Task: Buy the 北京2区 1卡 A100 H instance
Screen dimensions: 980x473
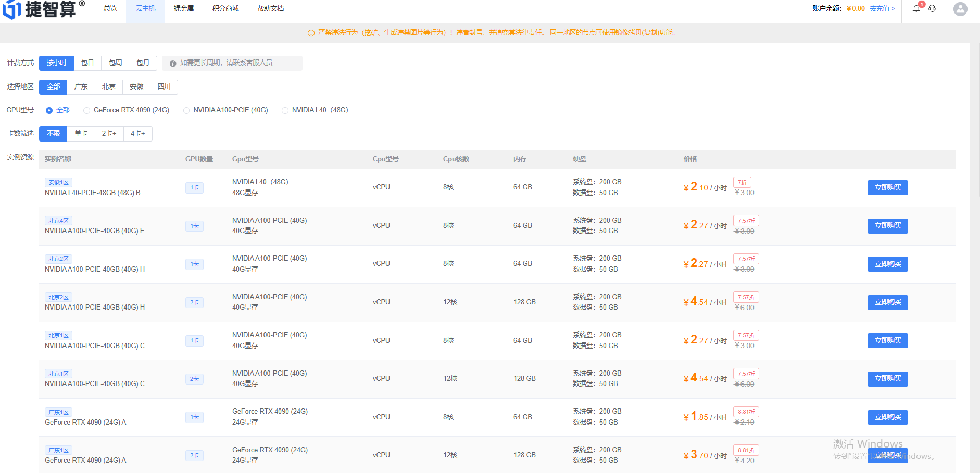Action: click(x=887, y=264)
